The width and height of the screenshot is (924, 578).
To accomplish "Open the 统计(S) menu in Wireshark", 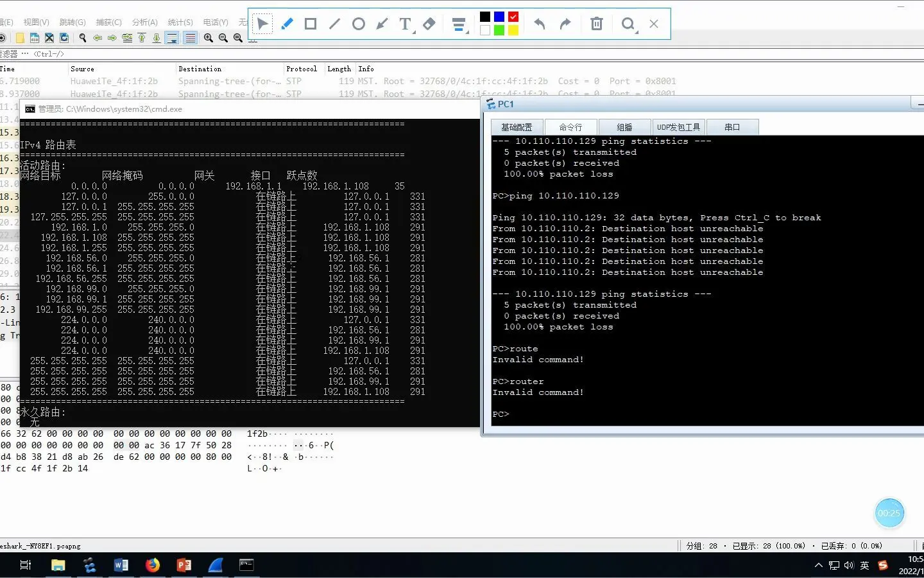I will click(x=180, y=22).
